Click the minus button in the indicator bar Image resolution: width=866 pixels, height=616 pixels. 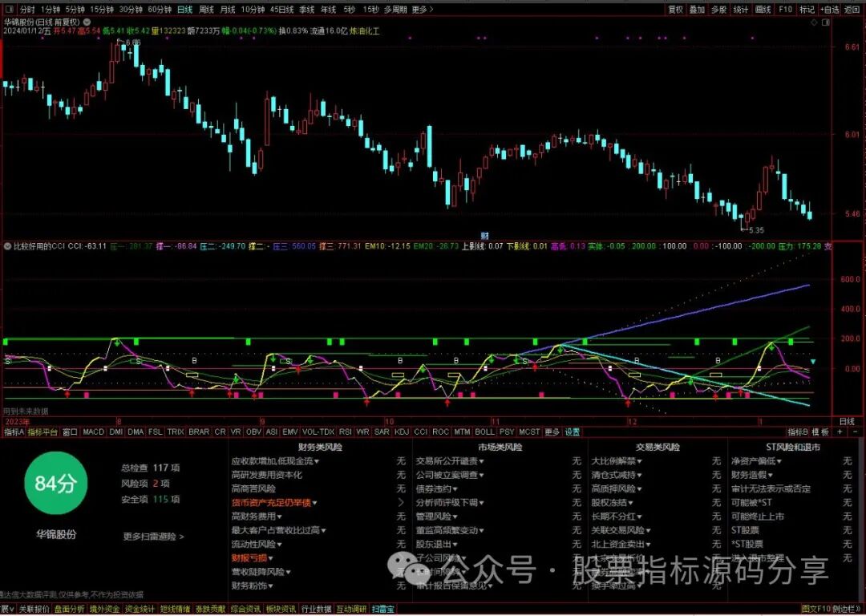tap(855, 432)
